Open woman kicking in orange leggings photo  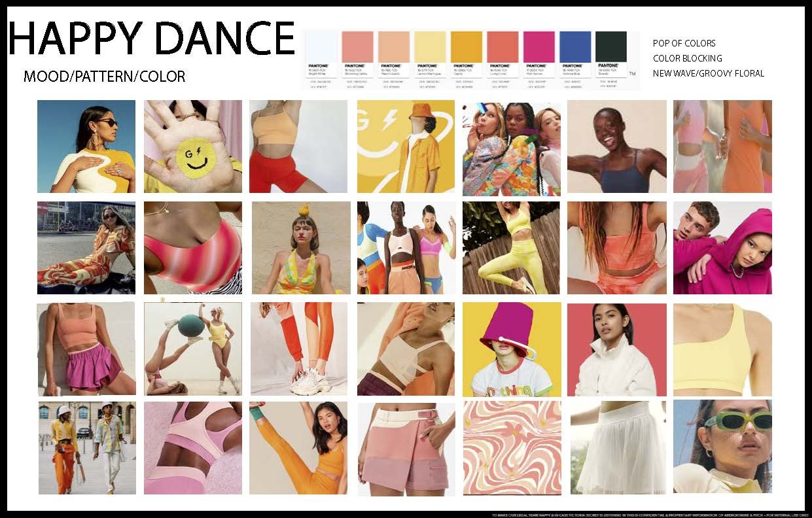click(298, 448)
